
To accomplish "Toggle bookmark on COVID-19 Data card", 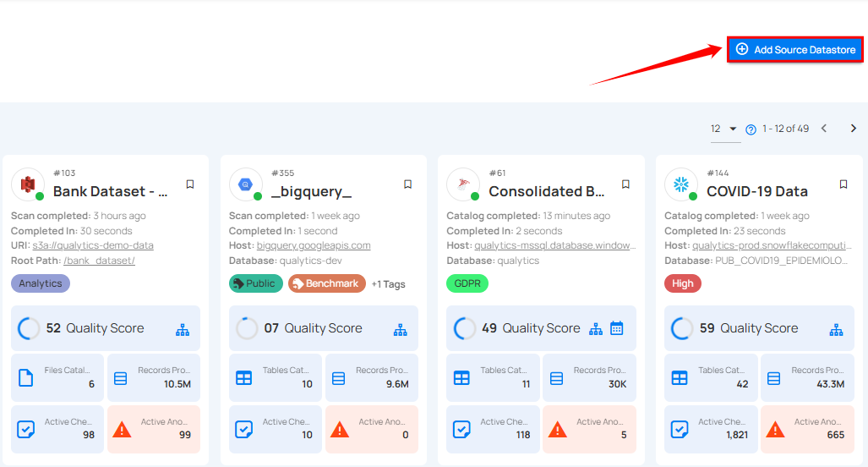I will click(x=843, y=184).
